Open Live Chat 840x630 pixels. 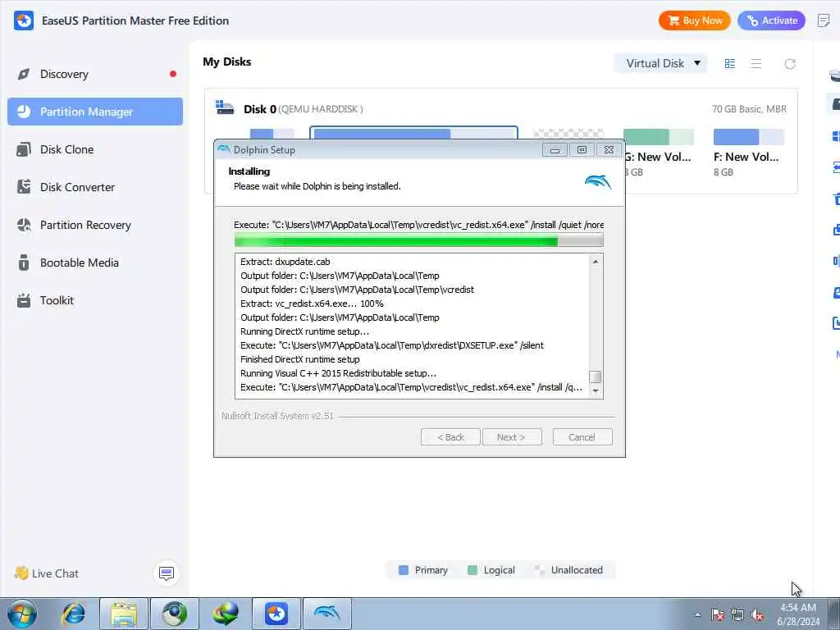pyautogui.click(x=47, y=573)
